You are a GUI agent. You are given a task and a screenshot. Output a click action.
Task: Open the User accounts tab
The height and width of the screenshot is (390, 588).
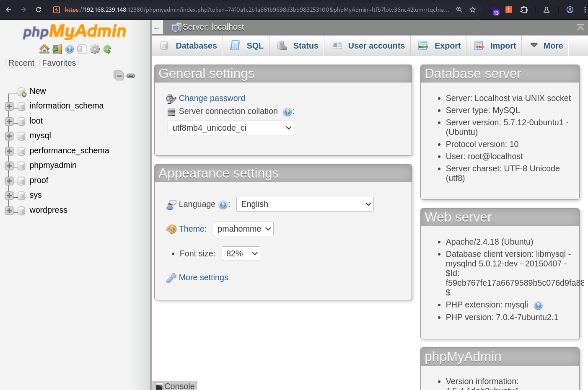(368, 46)
